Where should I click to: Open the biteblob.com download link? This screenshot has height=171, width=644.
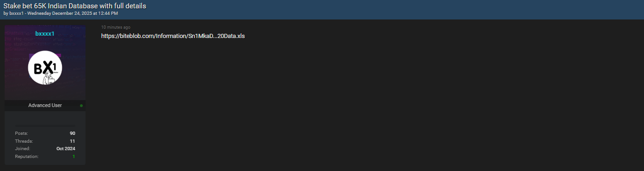click(173, 36)
